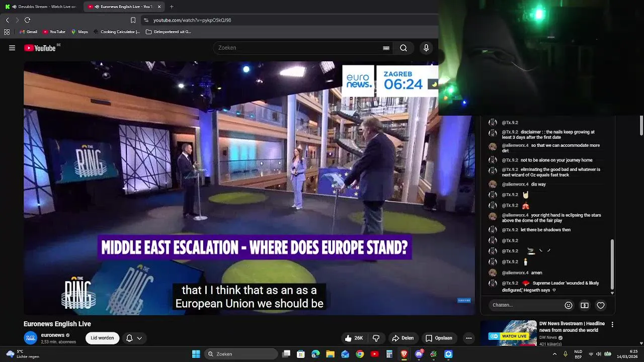Open a new browser tab
The image size is (644, 362).
tap(172, 7)
